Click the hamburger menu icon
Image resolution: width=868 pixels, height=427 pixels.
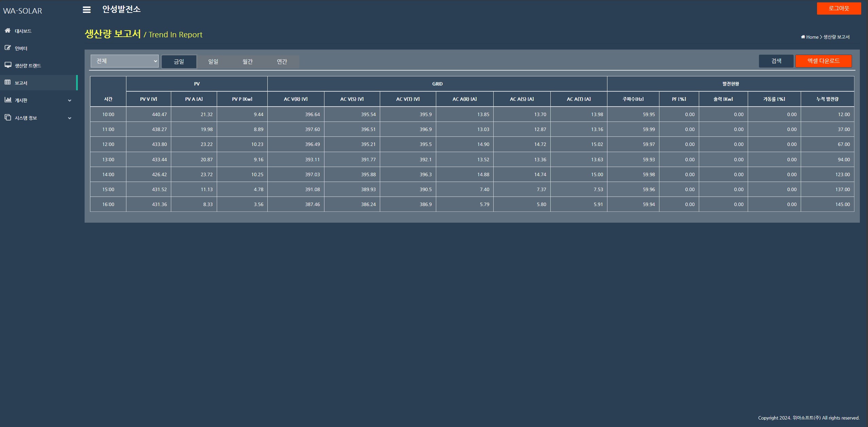87,10
